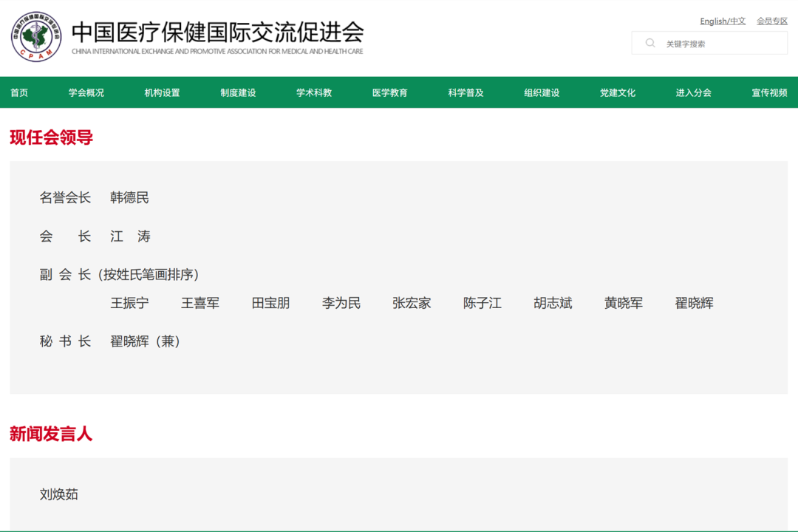
Task: Select vice president 翟晓辉 in the list
Action: (694, 303)
